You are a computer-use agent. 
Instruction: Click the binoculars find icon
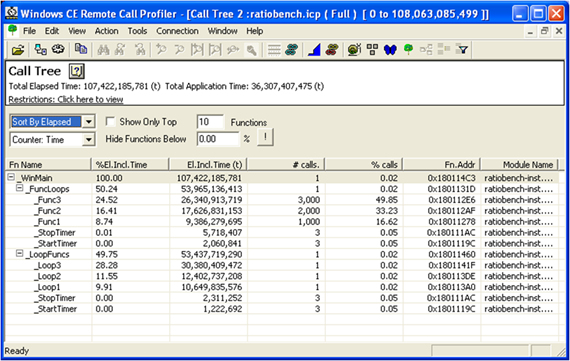[x=103, y=50]
